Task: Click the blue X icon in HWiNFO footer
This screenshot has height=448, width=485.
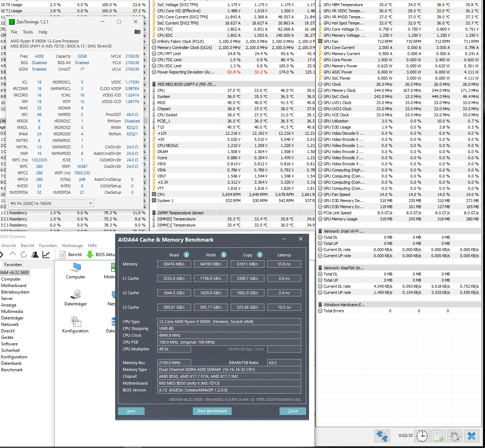Action: [472, 436]
